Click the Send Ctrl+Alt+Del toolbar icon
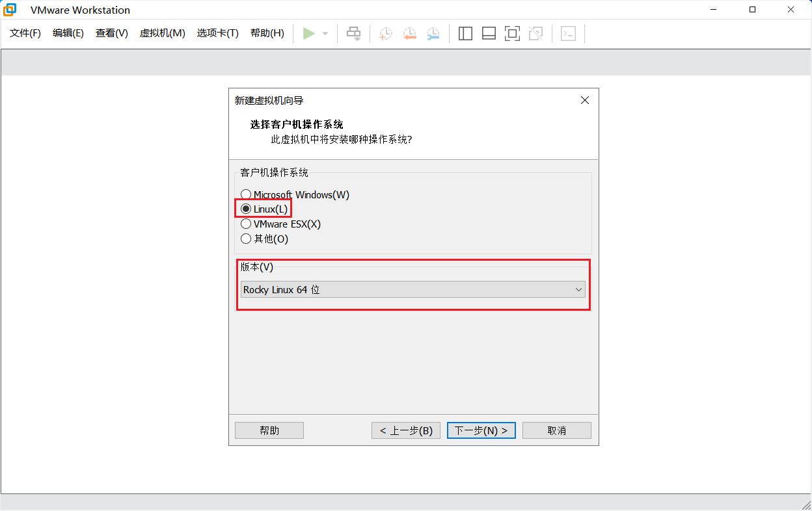This screenshot has width=812, height=511. point(353,34)
